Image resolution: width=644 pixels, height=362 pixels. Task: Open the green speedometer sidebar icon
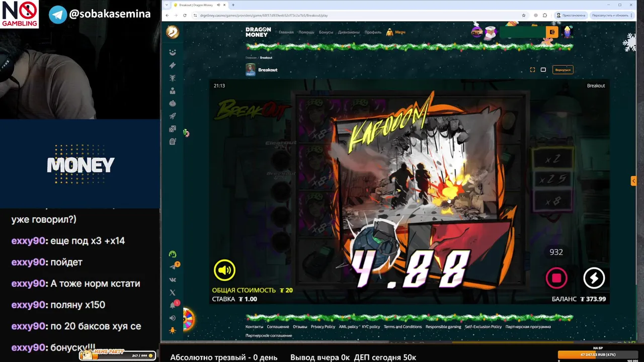coord(173,254)
